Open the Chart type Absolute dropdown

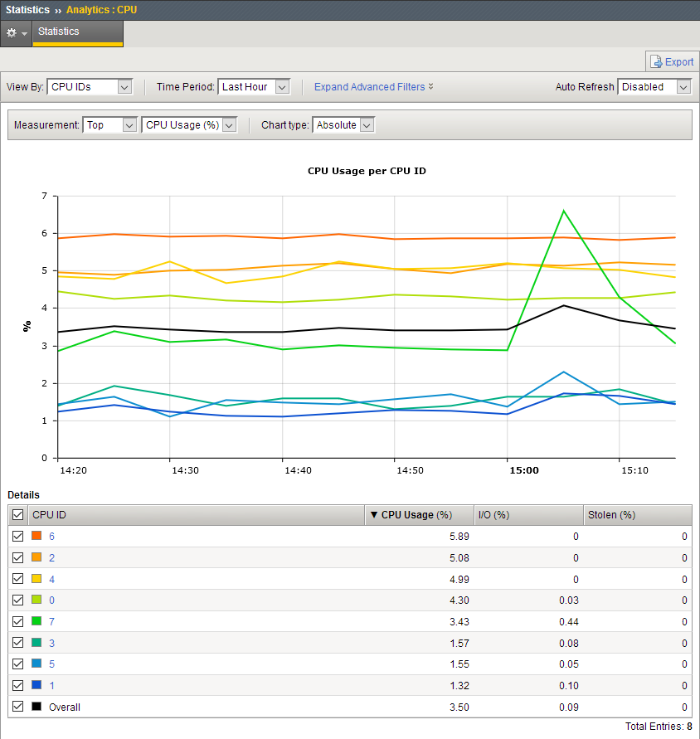coord(343,125)
